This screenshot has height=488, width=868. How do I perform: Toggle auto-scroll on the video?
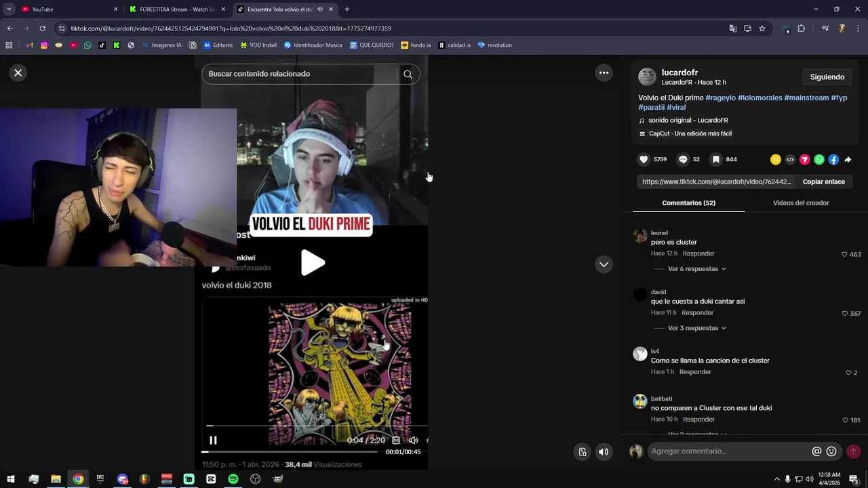(583, 452)
